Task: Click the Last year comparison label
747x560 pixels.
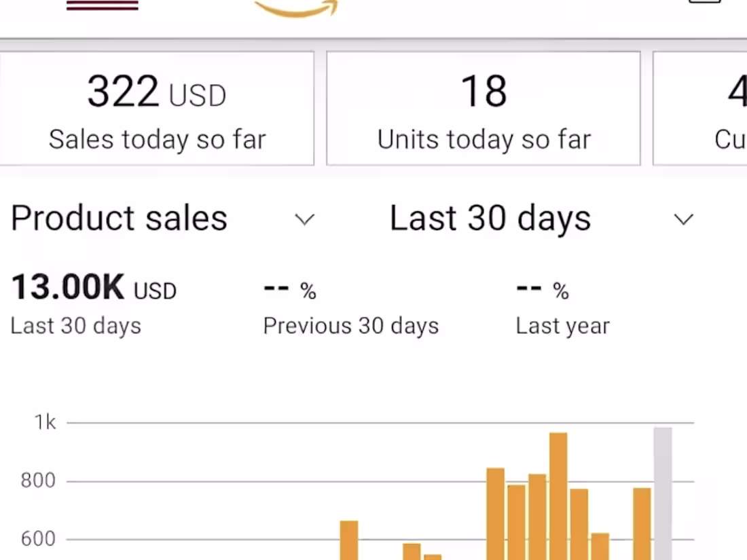Action: (x=562, y=326)
